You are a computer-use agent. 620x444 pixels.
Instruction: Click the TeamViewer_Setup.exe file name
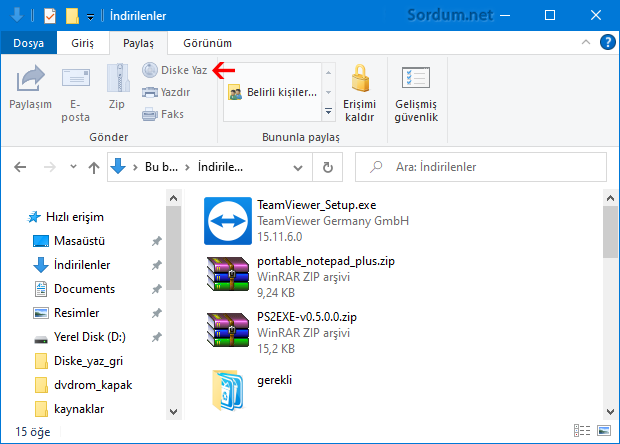pos(317,205)
